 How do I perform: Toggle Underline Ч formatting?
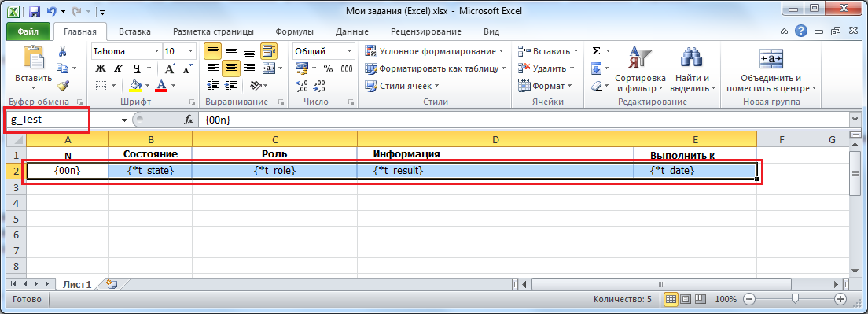coord(135,68)
